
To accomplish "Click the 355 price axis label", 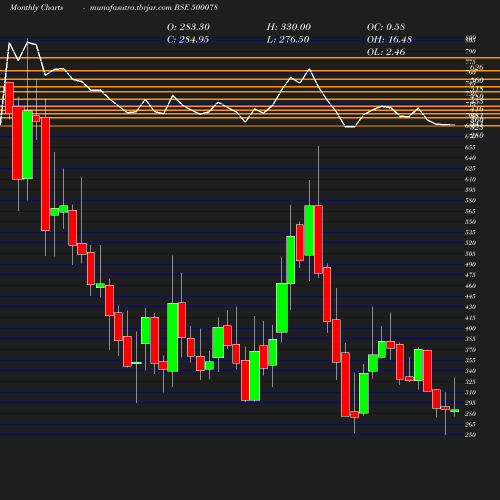I will point(470,360).
